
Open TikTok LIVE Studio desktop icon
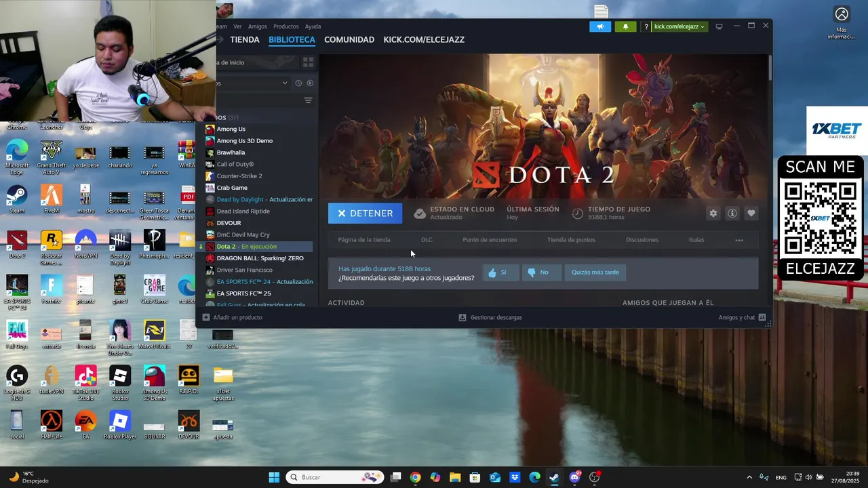pyautogui.click(x=85, y=383)
